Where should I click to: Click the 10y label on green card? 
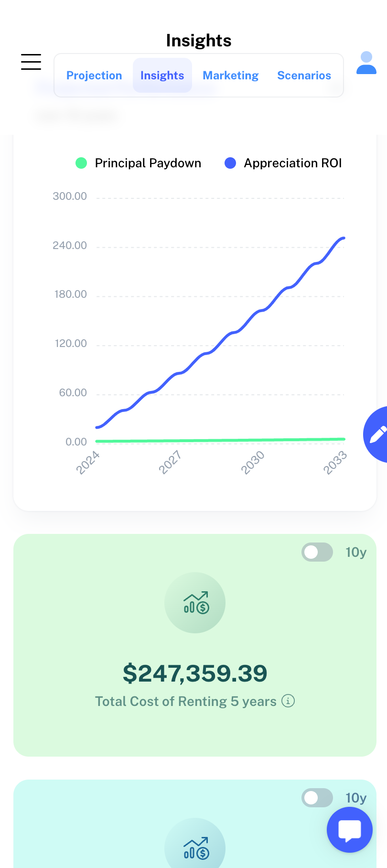[x=356, y=553]
